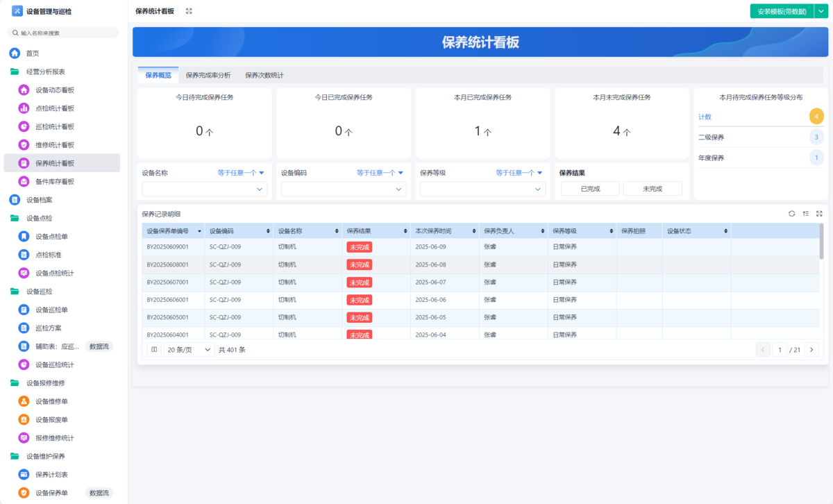Open 设备报废单 icon

[x=24, y=420]
